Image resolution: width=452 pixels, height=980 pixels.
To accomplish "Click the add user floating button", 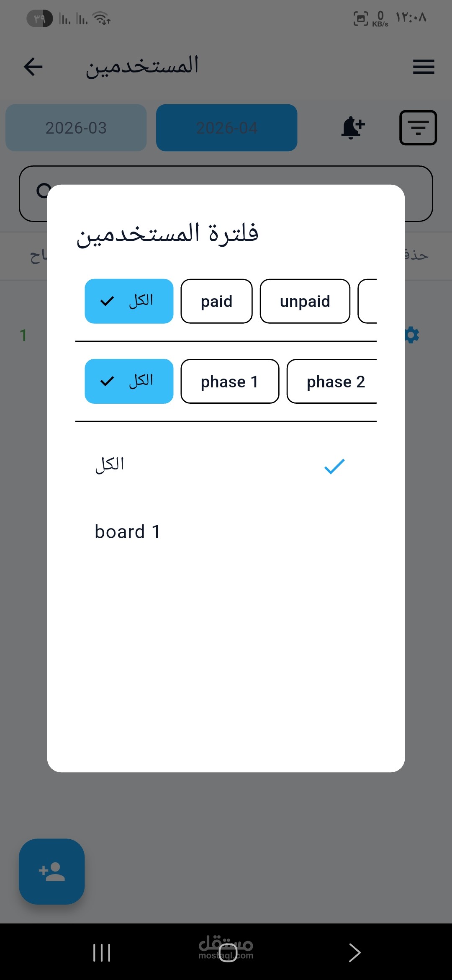I will 52,871.
